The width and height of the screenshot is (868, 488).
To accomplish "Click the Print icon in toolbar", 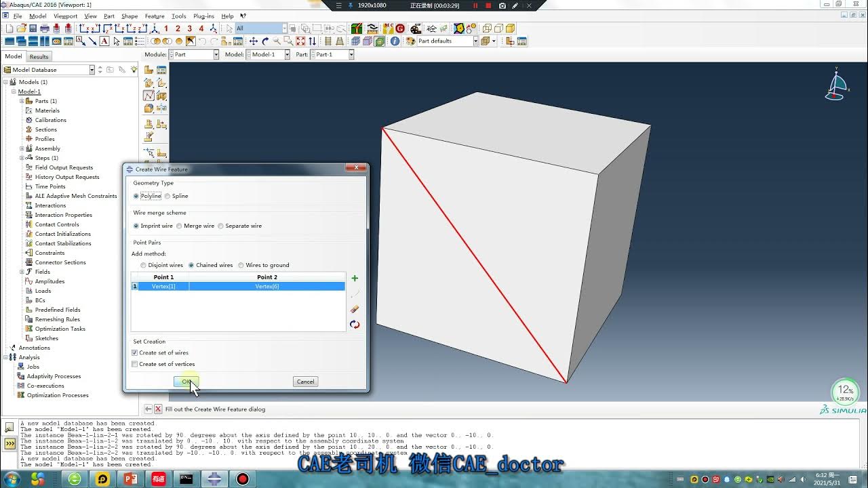I will pyautogui.click(x=44, y=28).
